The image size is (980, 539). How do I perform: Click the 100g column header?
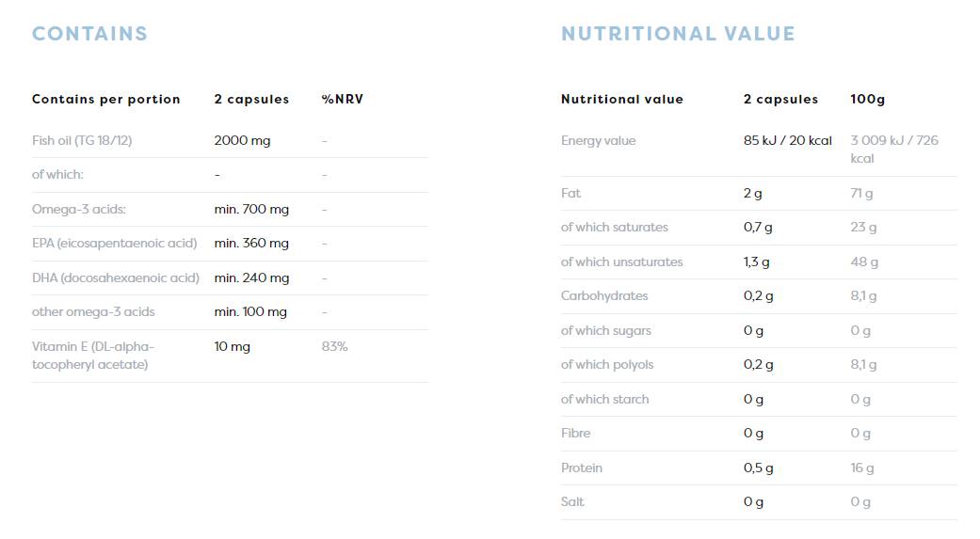coord(867,99)
